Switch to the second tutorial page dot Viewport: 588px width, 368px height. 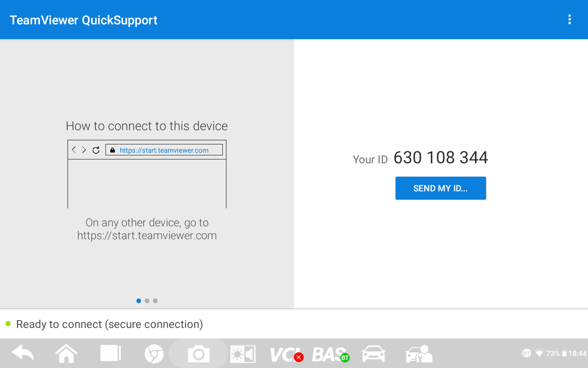(147, 301)
